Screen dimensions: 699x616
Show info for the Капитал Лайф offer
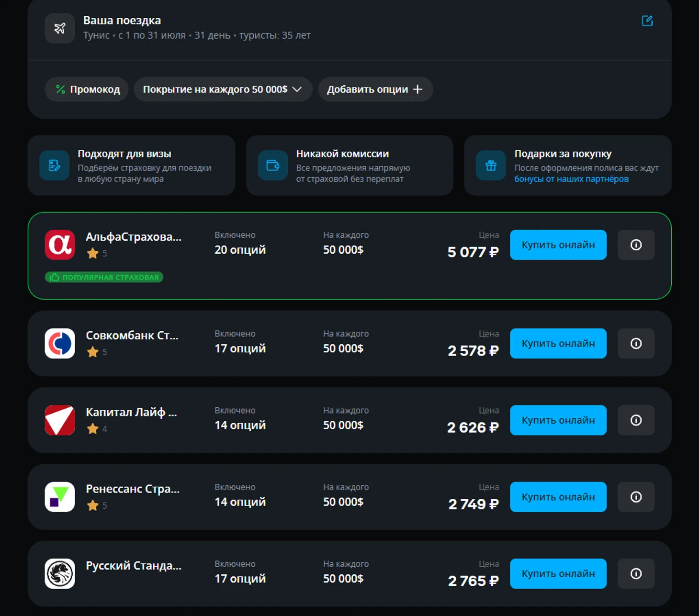pos(636,420)
